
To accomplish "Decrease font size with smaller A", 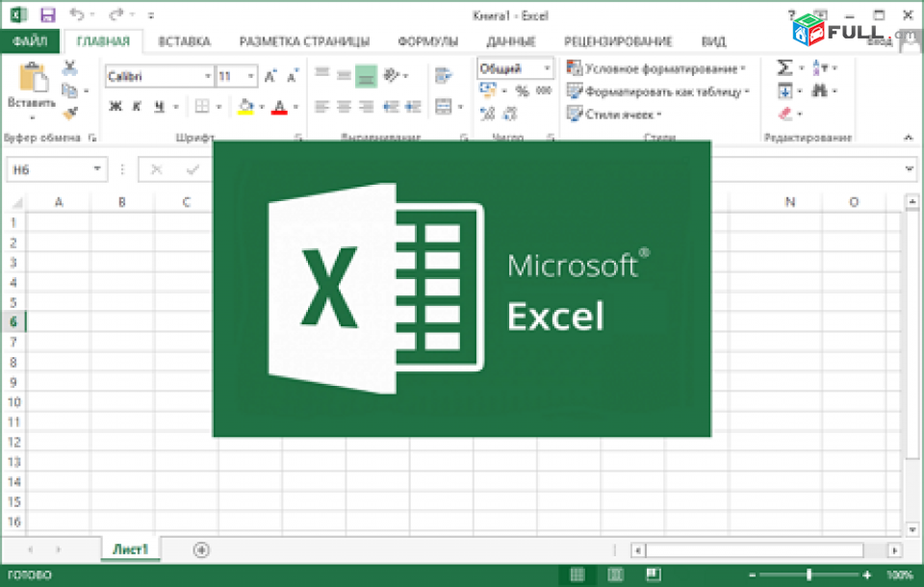I will point(293,76).
